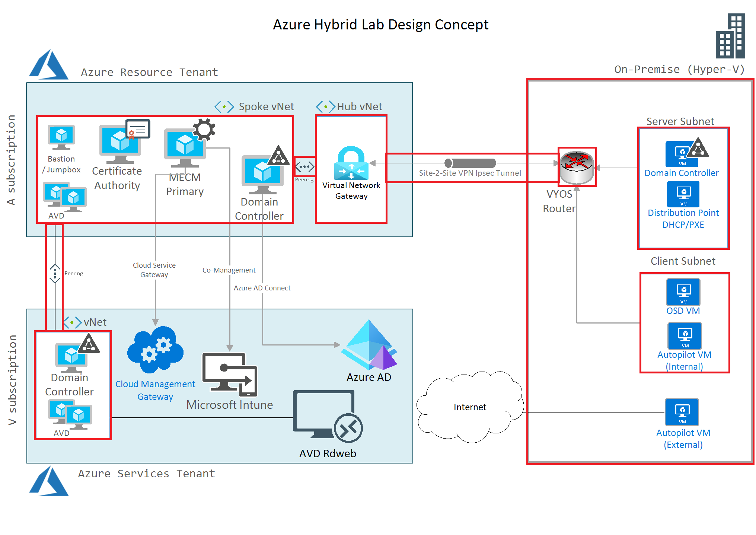
Task: Select the OSD VM icon
Action: 683,292
